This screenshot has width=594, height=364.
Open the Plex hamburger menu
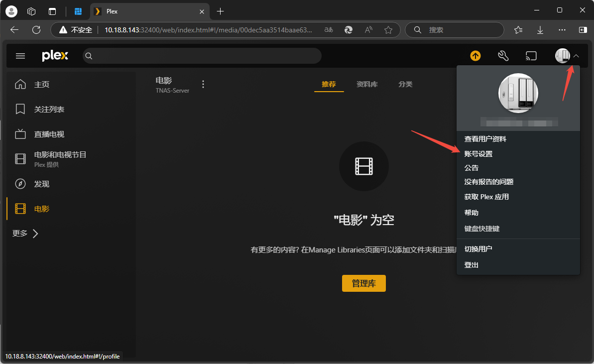(20, 56)
